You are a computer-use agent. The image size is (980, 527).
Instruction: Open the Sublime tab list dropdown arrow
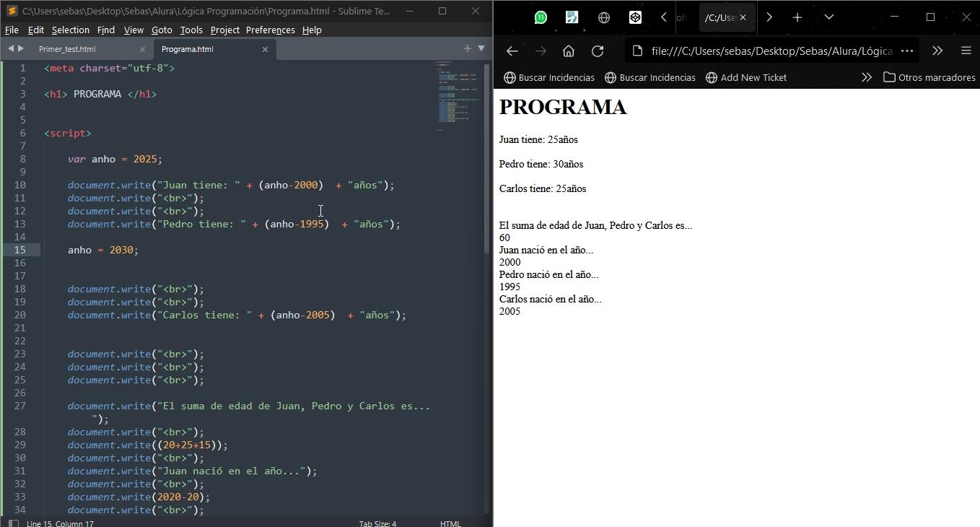tap(481, 48)
